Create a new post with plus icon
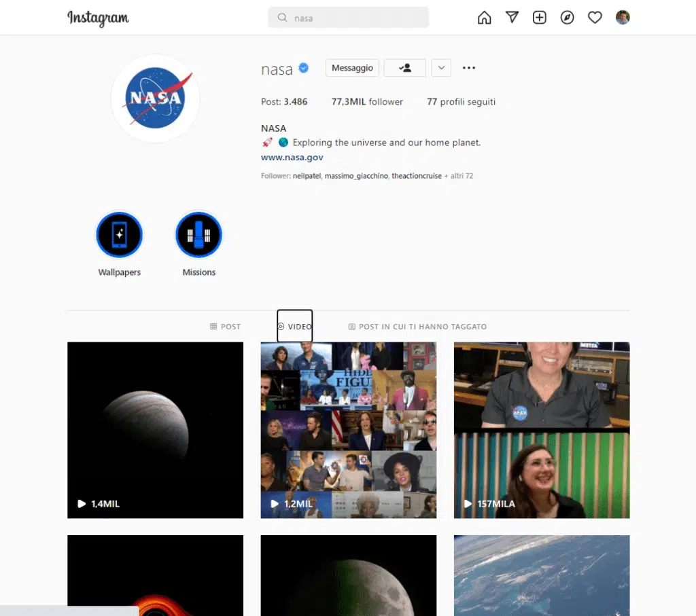This screenshot has height=616, width=696. point(540,18)
